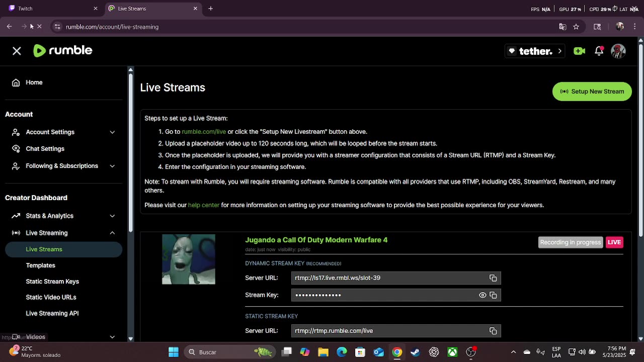
Task: Open ChatGPT from the taskbar
Action: coord(434,352)
